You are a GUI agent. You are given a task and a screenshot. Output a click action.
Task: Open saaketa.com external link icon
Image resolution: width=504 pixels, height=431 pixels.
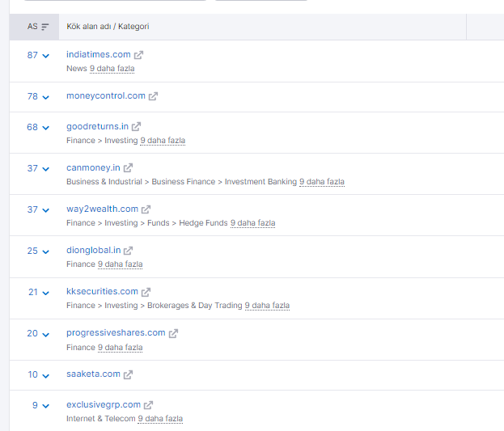click(128, 374)
